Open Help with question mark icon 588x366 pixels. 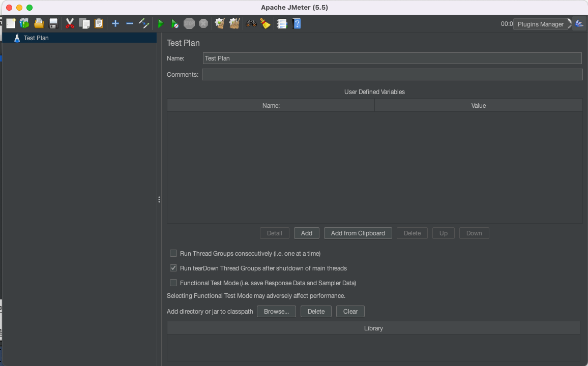click(x=297, y=23)
